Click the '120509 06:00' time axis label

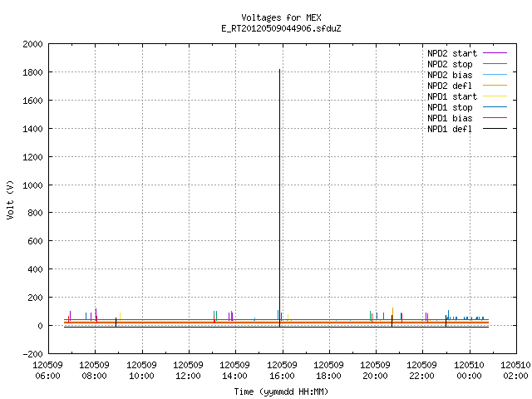[x=48, y=371]
